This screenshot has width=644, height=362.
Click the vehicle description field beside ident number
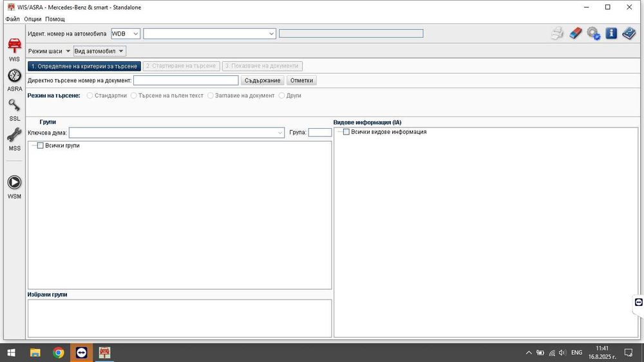pos(351,33)
